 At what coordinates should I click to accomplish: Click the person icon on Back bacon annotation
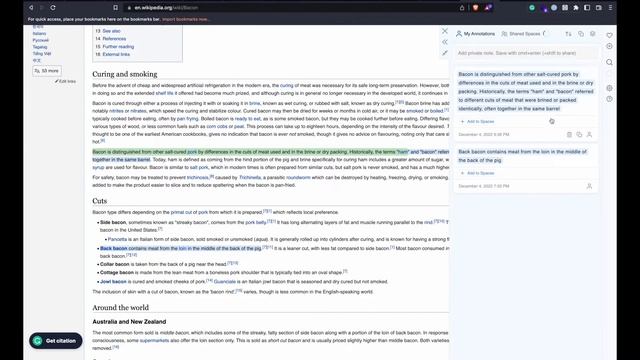pos(589,186)
